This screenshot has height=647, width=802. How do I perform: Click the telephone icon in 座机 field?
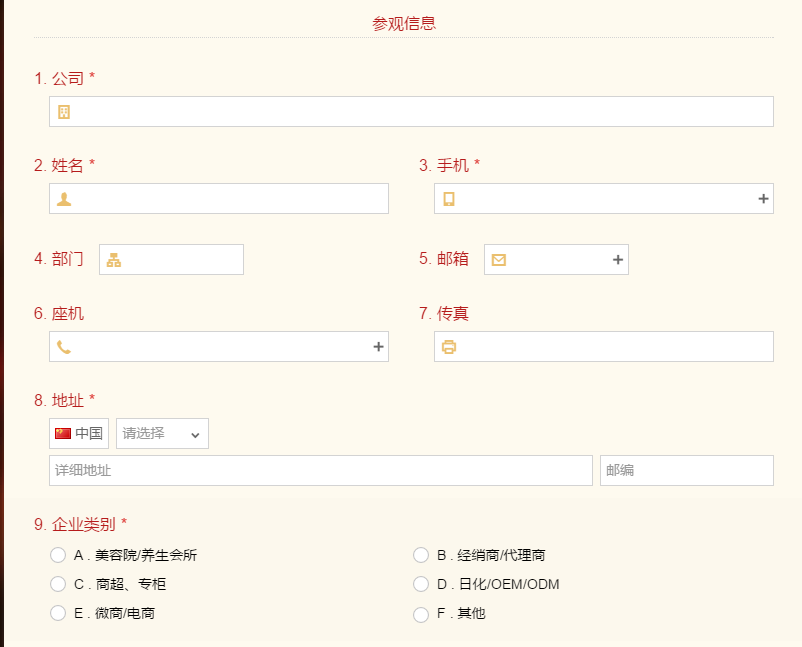(64, 347)
